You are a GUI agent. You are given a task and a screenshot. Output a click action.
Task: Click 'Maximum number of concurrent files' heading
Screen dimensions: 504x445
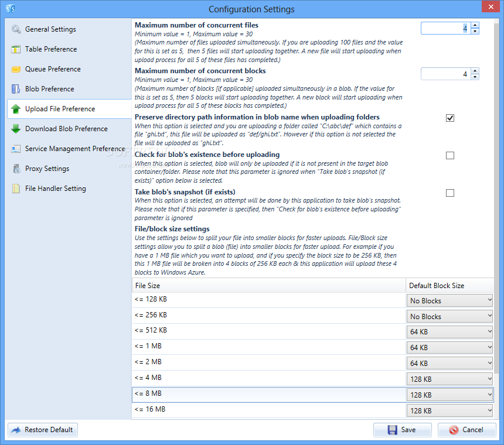[196, 25]
